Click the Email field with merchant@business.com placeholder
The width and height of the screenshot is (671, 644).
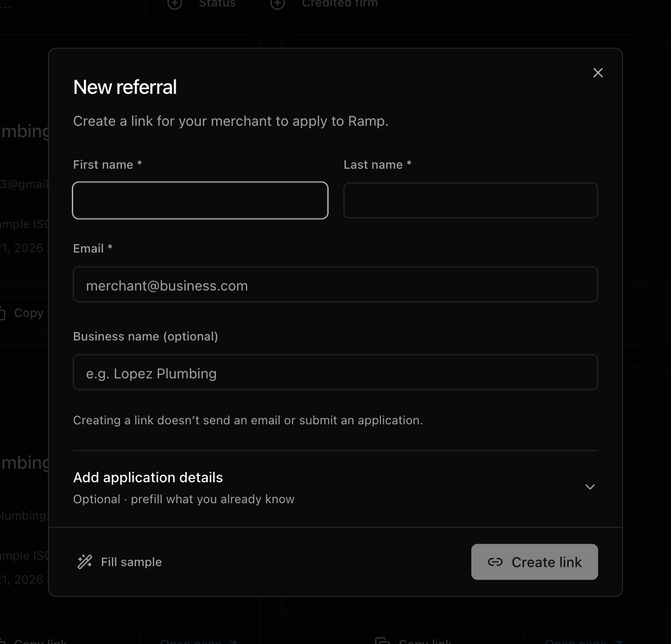click(x=335, y=285)
